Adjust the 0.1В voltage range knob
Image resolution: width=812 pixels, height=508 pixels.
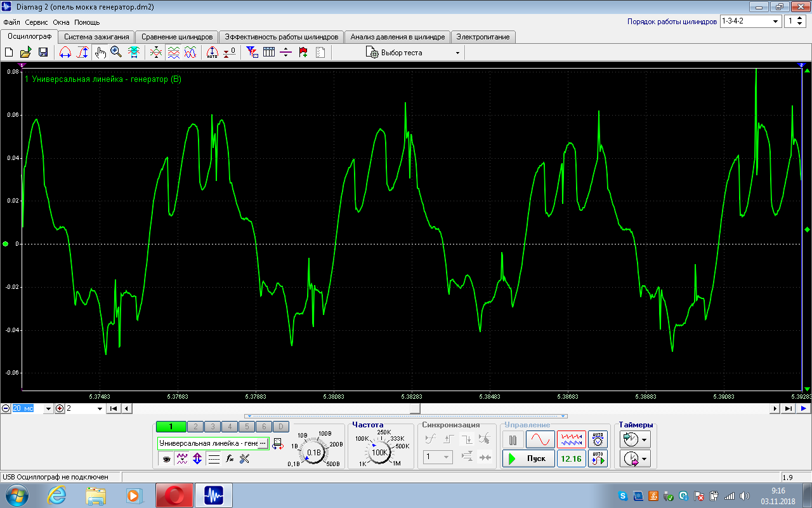tap(314, 452)
